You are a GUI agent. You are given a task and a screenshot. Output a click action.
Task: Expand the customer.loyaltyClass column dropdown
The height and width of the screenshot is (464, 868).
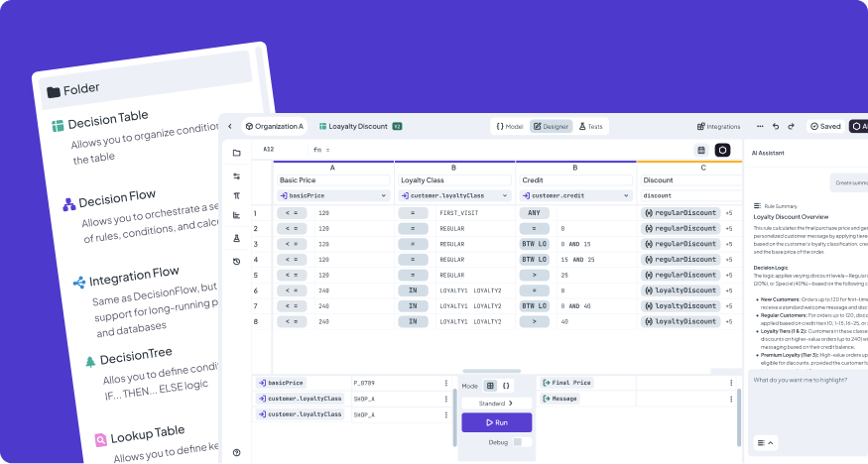point(505,195)
